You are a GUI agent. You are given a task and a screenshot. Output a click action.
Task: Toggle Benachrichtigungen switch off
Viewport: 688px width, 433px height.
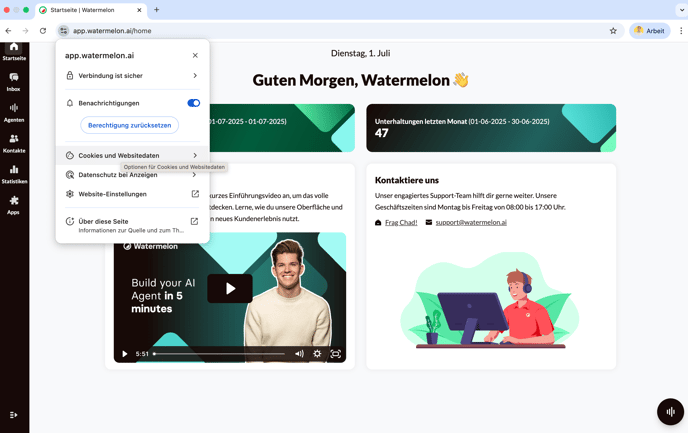pos(194,103)
